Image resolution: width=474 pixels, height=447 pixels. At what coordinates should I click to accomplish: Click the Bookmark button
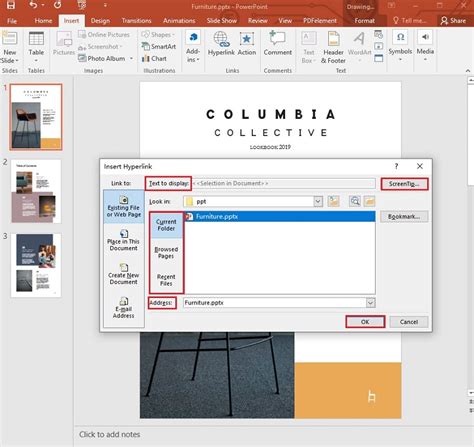click(x=404, y=217)
